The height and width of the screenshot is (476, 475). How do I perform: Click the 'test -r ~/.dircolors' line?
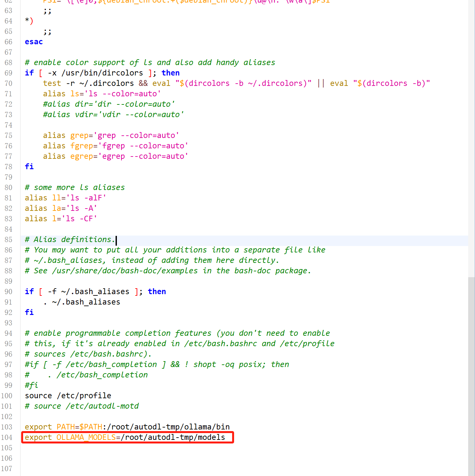pyautogui.click(x=237, y=83)
